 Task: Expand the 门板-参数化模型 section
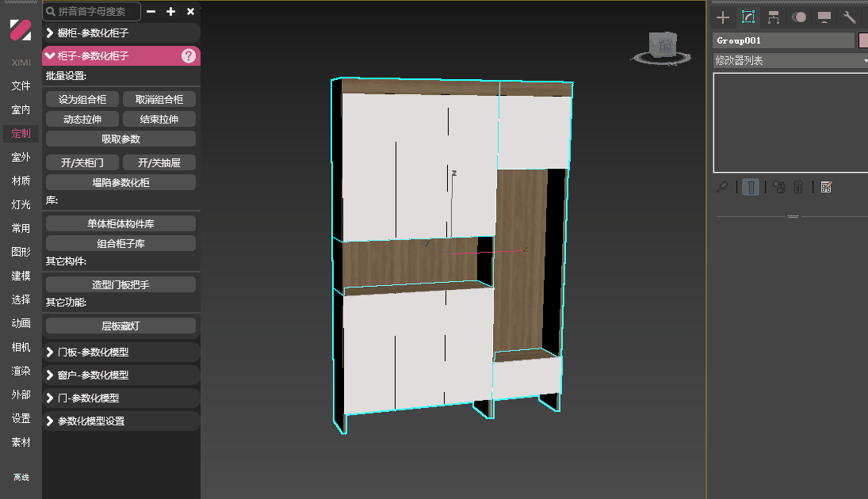tap(120, 352)
